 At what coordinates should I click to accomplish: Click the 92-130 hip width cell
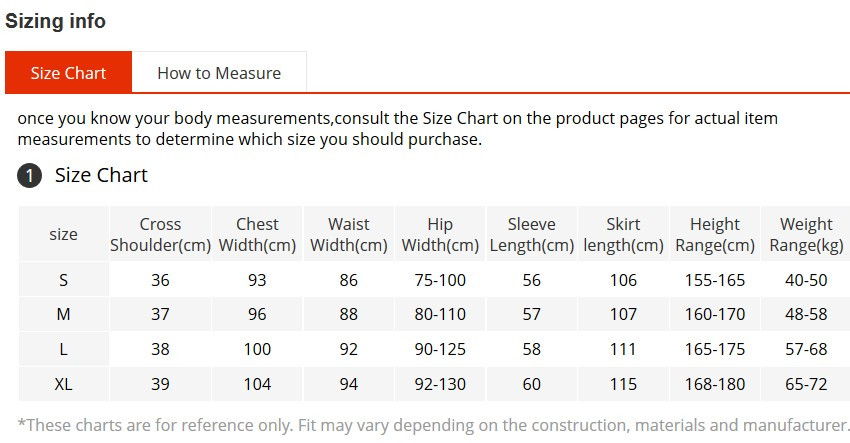coord(440,384)
